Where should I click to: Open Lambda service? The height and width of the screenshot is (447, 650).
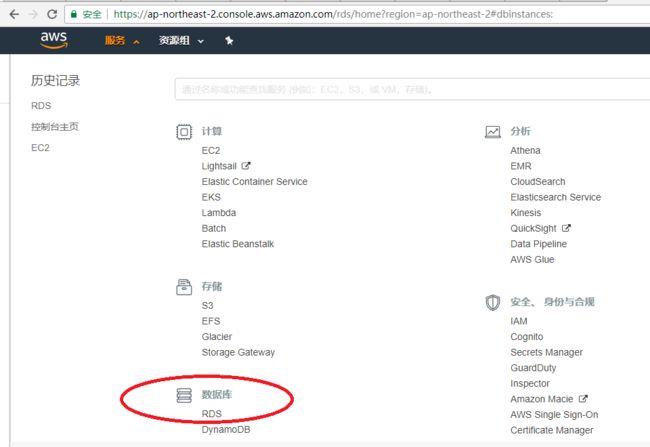[x=219, y=213]
